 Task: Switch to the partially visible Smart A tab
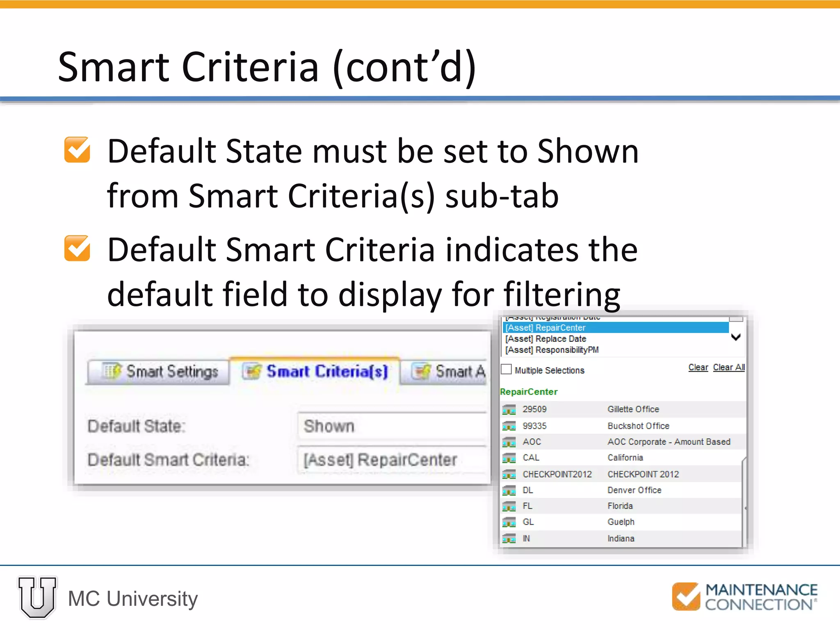pos(445,372)
